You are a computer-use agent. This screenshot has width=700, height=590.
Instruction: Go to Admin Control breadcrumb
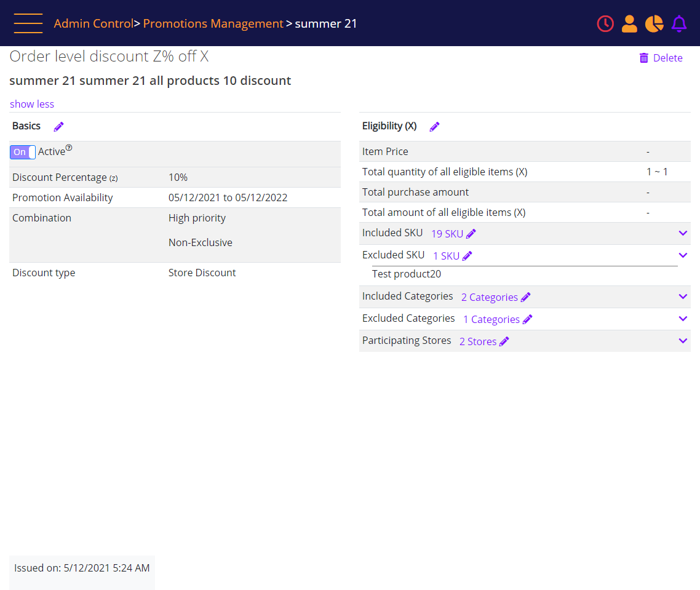[x=93, y=23]
